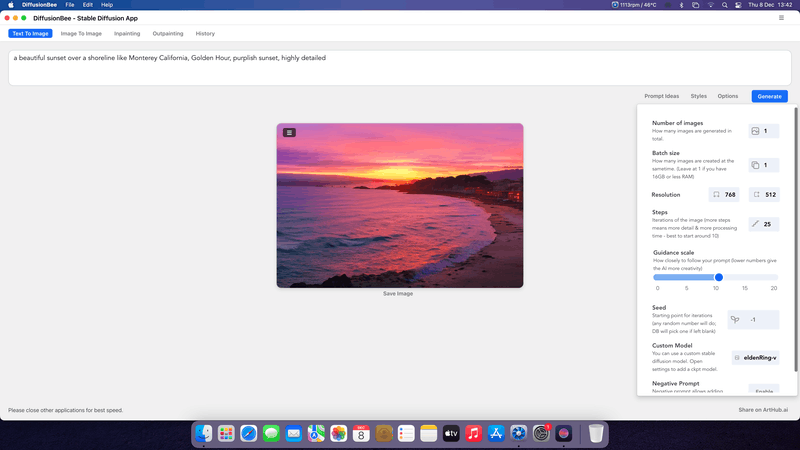Image resolution: width=800 pixels, height=450 pixels.
Task: Open Maps from the dock
Action: [316, 434]
